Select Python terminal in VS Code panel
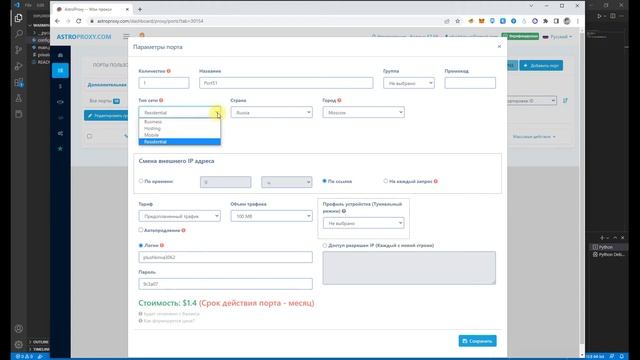640x360 pixels. click(x=608, y=247)
